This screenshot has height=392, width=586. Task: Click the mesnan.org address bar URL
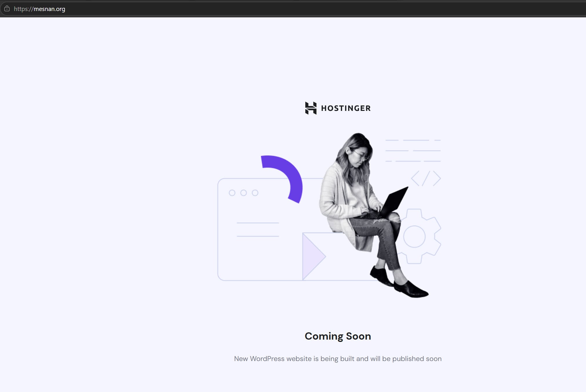coord(39,9)
